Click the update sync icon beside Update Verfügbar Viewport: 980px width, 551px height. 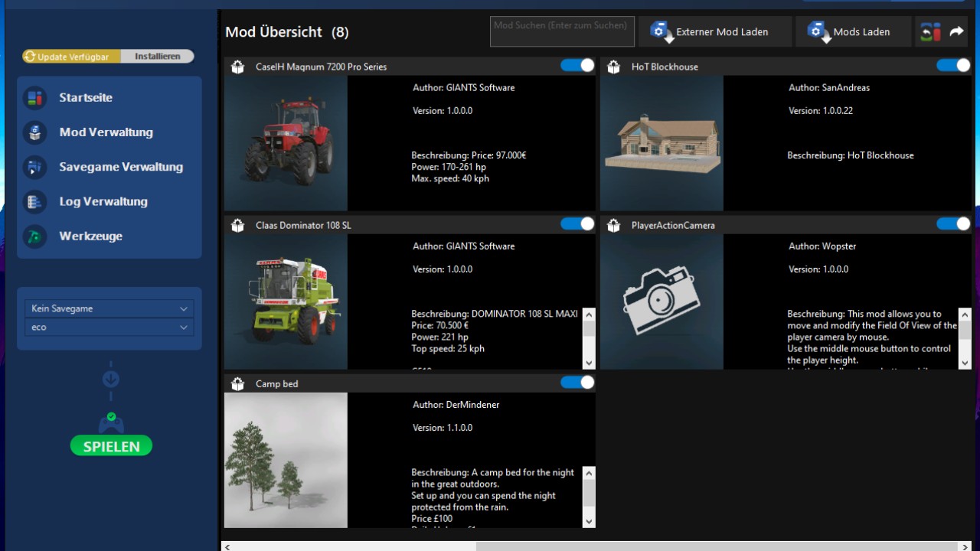(30, 57)
